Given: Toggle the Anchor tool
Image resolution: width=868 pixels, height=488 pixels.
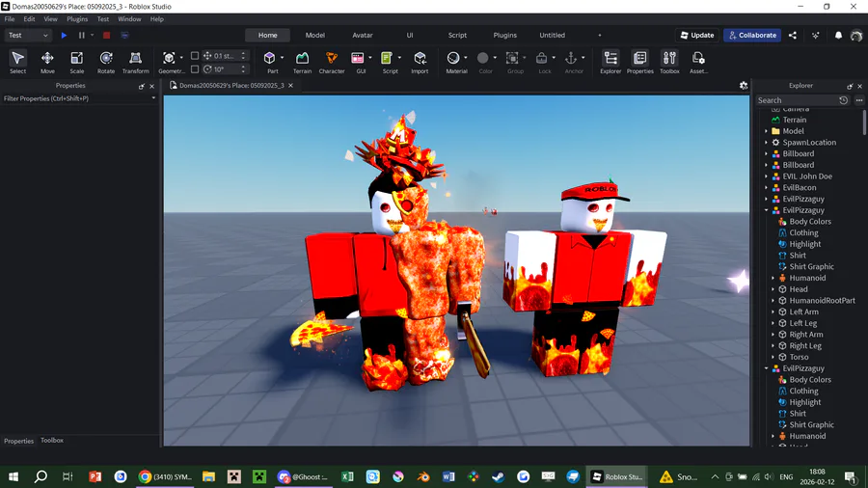Looking at the screenshot, I should tap(571, 62).
